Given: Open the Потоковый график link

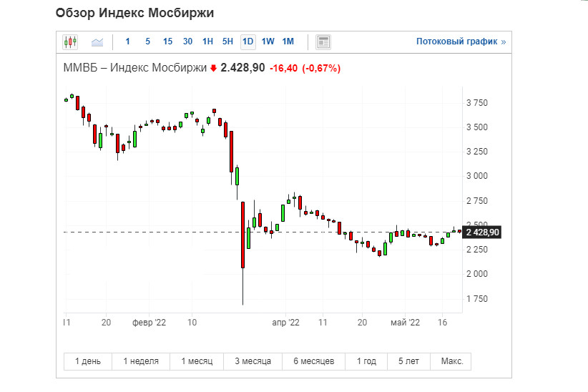Looking at the screenshot, I should point(461,41).
